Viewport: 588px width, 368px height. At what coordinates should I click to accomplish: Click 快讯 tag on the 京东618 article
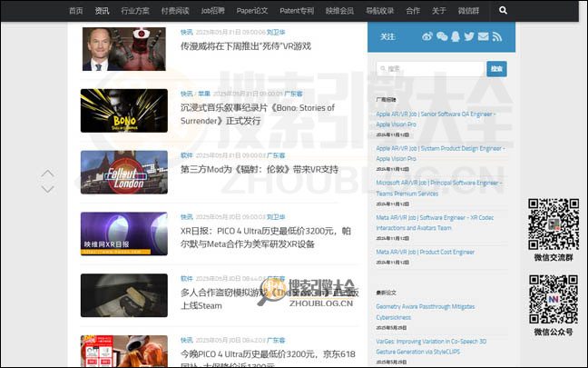(x=186, y=340)
